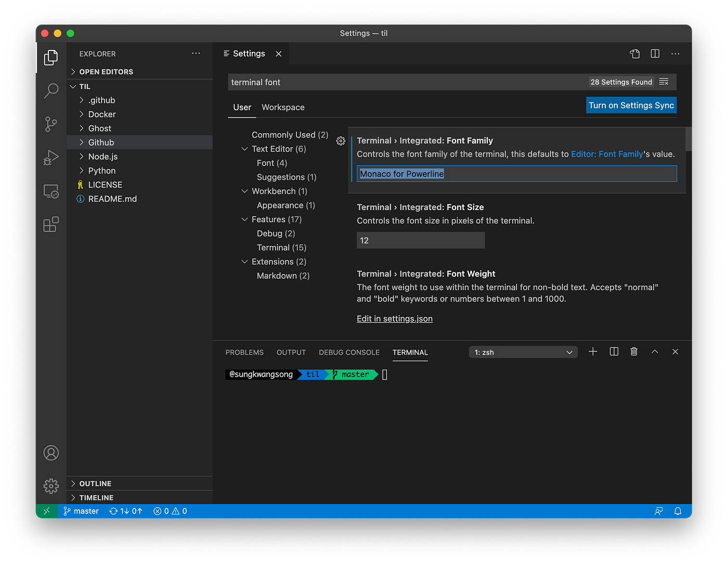Image resolution: width=728 pixels, height=566 pixels.
Task: Expand the .github folder
Action: tap(139, 100)
